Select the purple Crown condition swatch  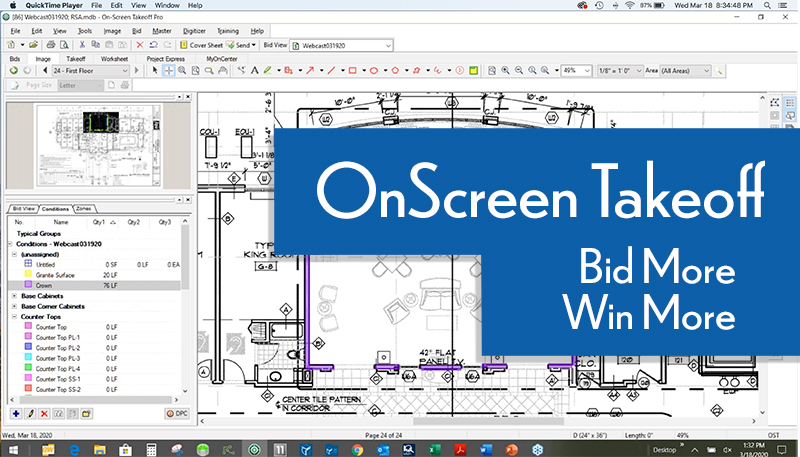(x=29, y=285)
